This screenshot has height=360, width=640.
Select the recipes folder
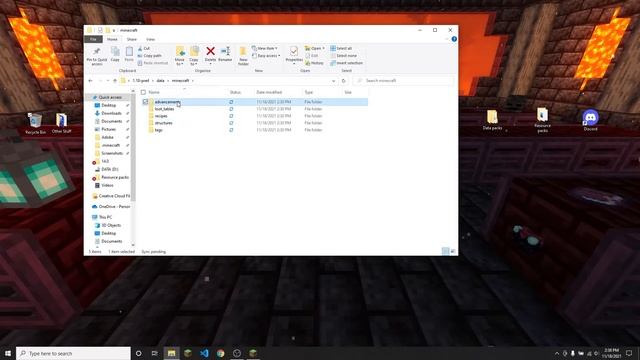click(161, 116)
